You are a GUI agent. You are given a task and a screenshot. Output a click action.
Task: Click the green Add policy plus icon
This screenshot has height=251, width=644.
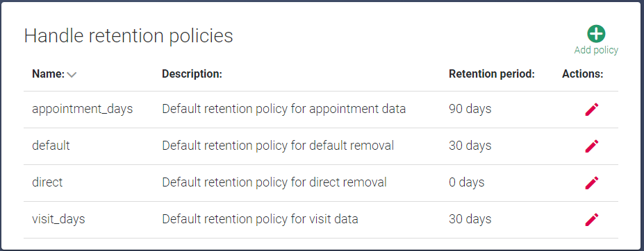point(596,34)
